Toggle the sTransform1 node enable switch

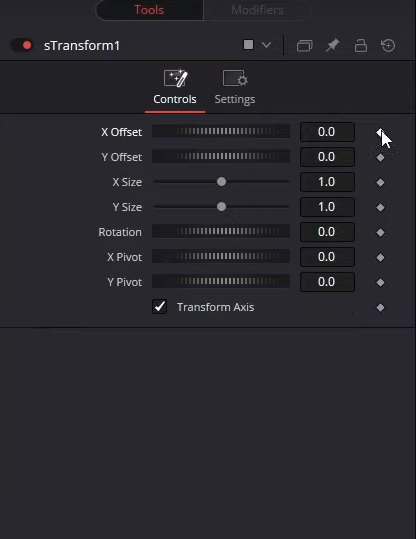22,45
